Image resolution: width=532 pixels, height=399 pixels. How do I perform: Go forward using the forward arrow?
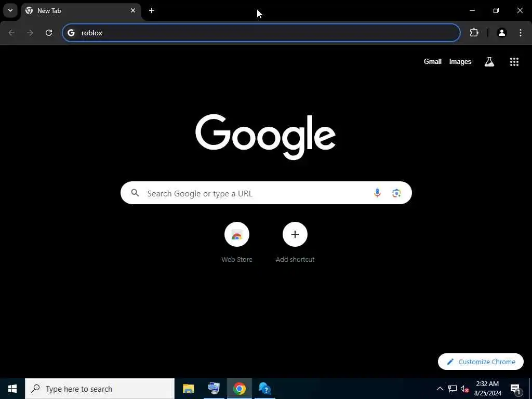click(30, 33)
